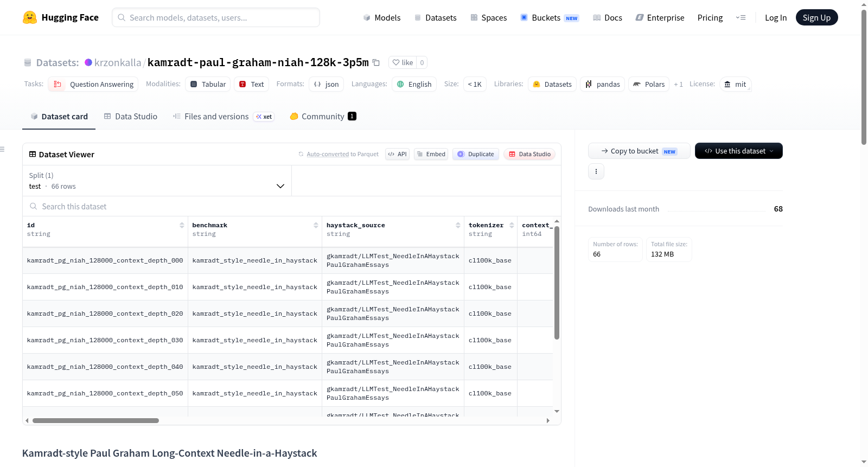Click Log In
Viewport: 868px width, 467px height.
(x=776, y=17)
